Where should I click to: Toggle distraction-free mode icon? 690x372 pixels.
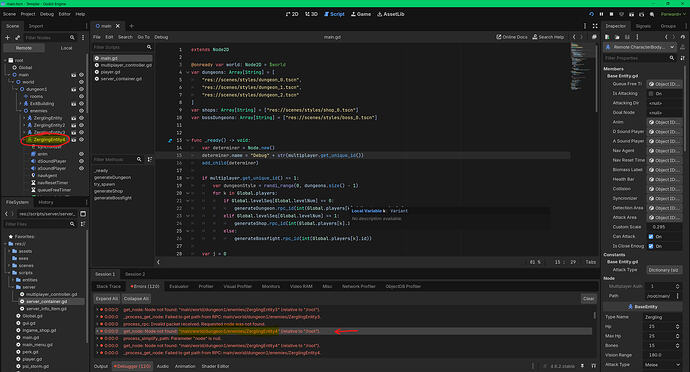coord(595,26)
